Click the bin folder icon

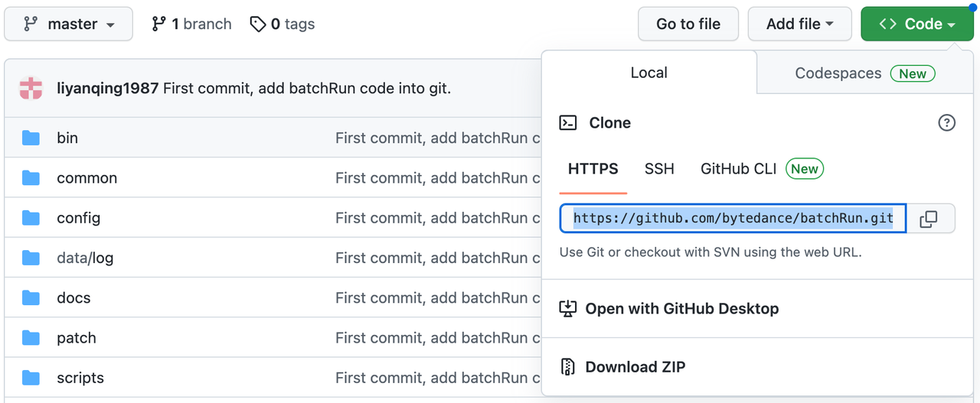pyautogui.click(x=31, y=138)
